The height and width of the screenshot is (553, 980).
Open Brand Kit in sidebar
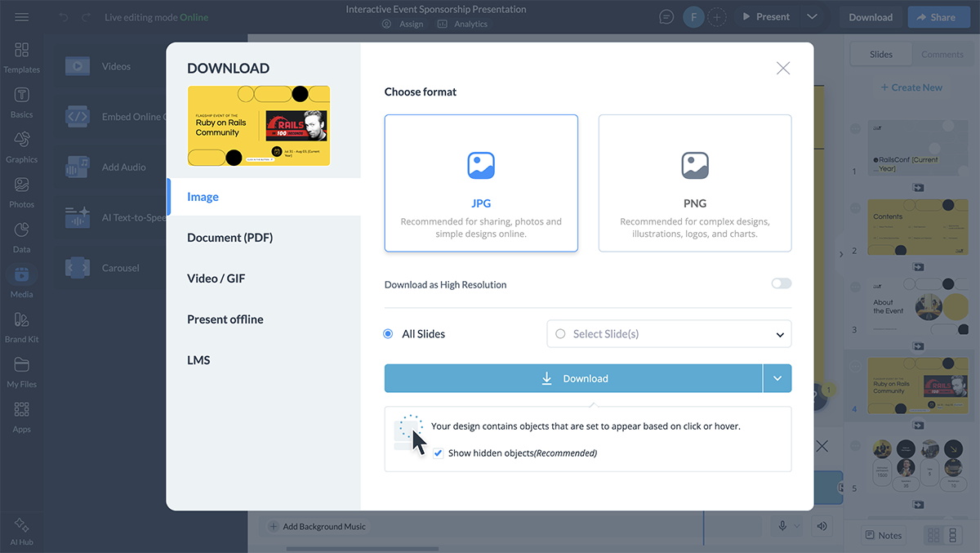[22, 327]
